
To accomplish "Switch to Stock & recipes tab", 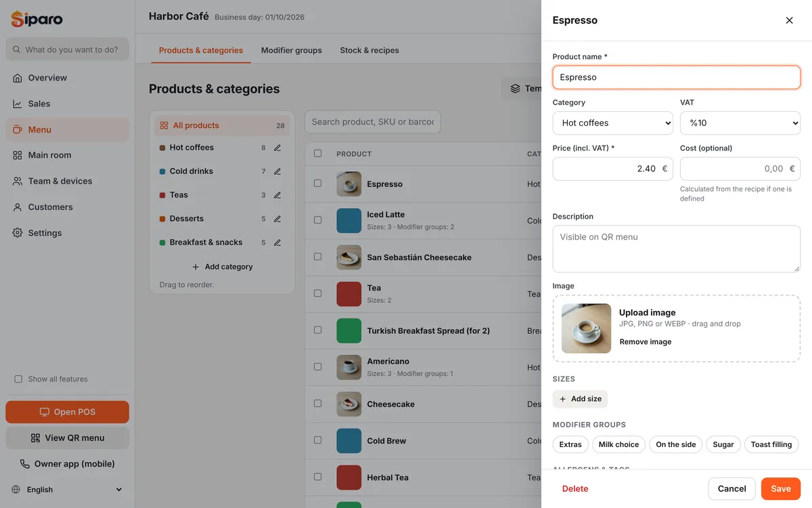I will [369, 50].
